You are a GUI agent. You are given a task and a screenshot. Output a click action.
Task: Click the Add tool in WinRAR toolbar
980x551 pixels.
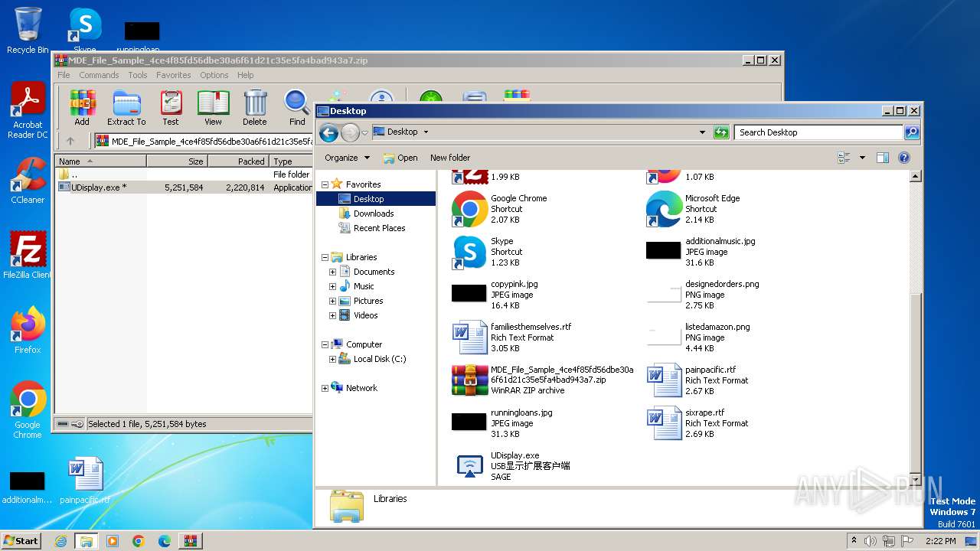point(82,108)
